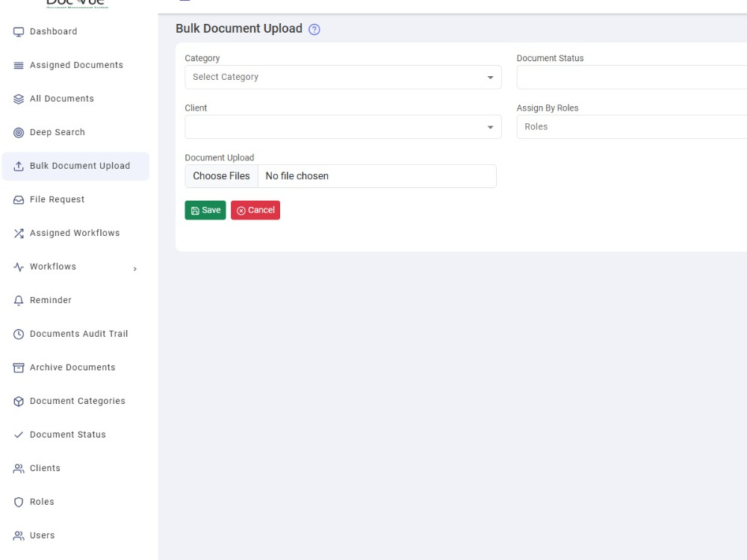This screenshot has width=747, height=560.
Task: Open Assigned Workflows page
Action: click(x=75, y=233)
